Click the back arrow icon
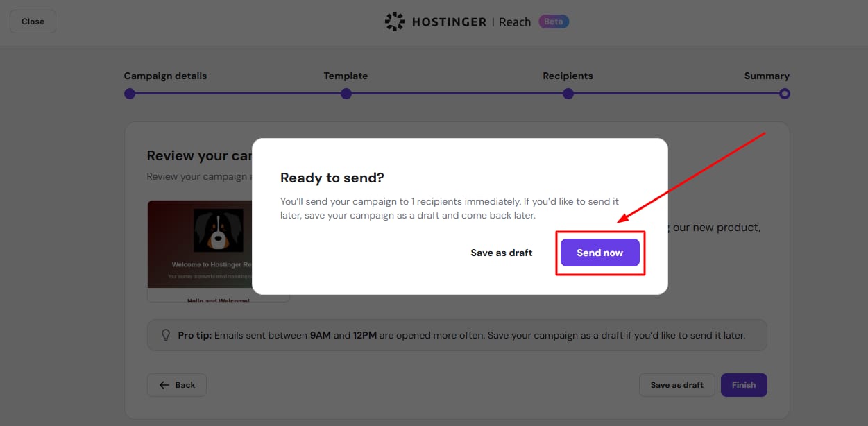Viewport: 868px width, 426px height. pyautogui.click(x=164, y=385)
